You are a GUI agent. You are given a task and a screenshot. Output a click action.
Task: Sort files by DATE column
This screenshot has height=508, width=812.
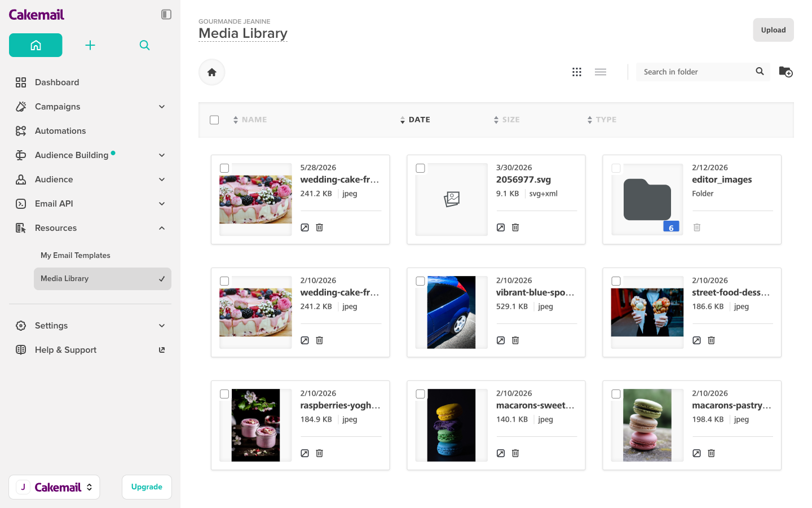point(415,120)
